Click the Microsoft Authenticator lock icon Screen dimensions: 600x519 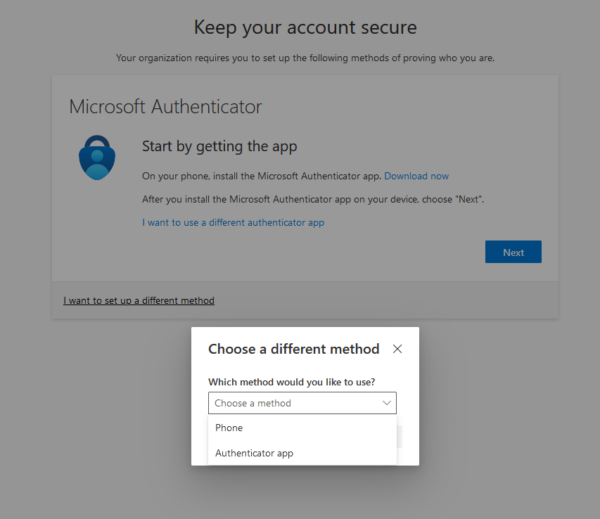(97, 157)
